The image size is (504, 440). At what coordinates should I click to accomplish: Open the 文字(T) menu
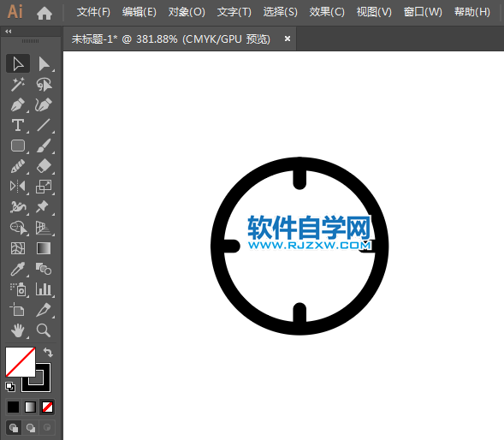234,12
